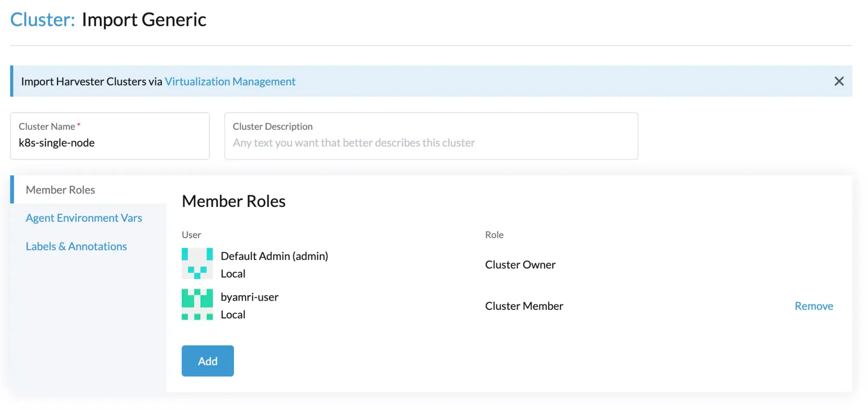Add a new member role
This screenshot has width=868, height=410.
(207, 361)
